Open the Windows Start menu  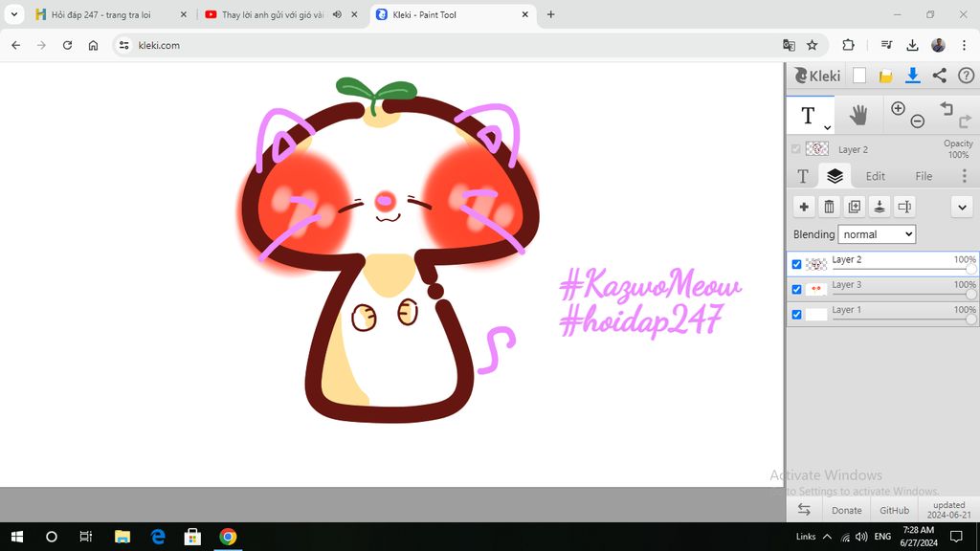click(17, 536)
